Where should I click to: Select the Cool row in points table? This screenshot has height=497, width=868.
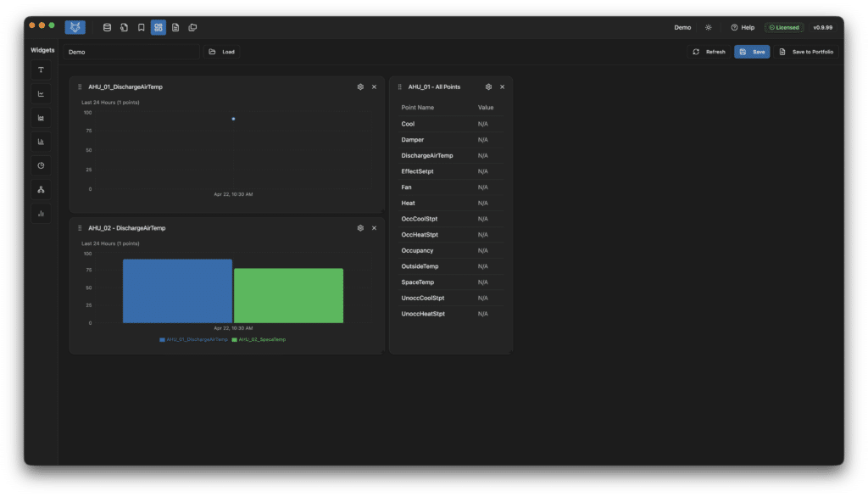pyautogui.click(x=451, y=124)
